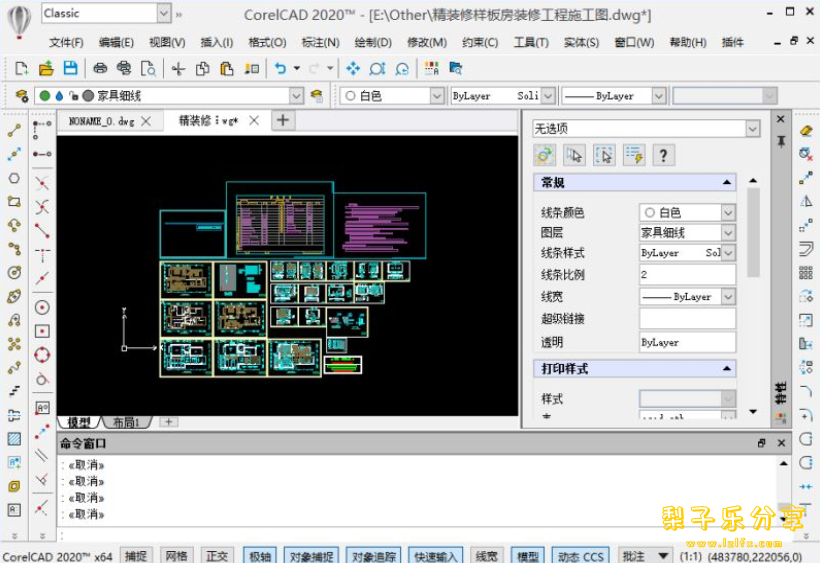Add new layout sheet plus button
Viewport: 820px width, 563px height.
coord(169,421)
